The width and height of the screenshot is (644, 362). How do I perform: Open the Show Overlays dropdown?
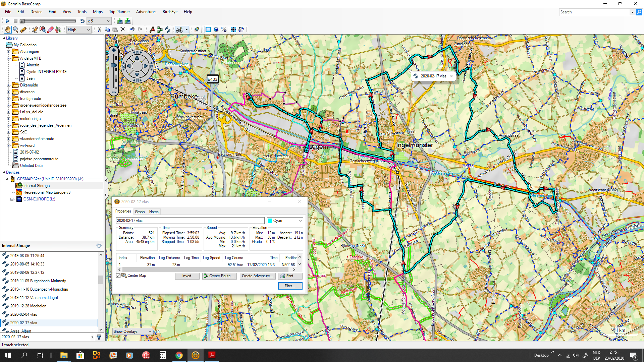coord(132,331)
